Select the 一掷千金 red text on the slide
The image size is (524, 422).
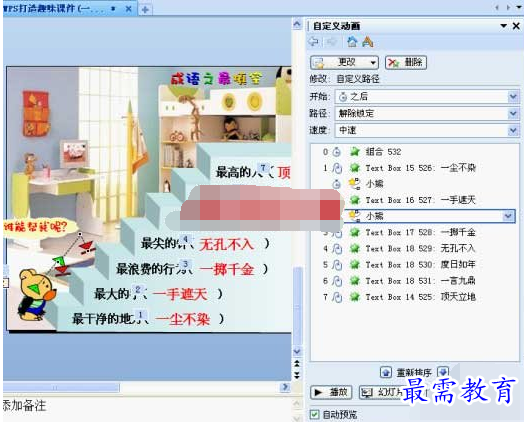[227, 269]
